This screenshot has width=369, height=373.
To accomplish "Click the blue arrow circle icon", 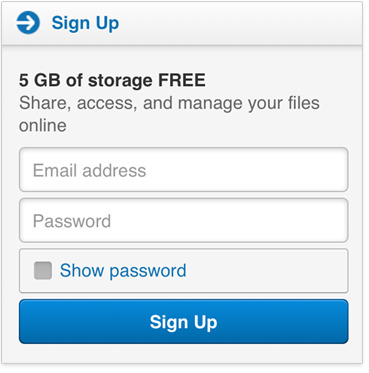I will [x=28, y=23].
